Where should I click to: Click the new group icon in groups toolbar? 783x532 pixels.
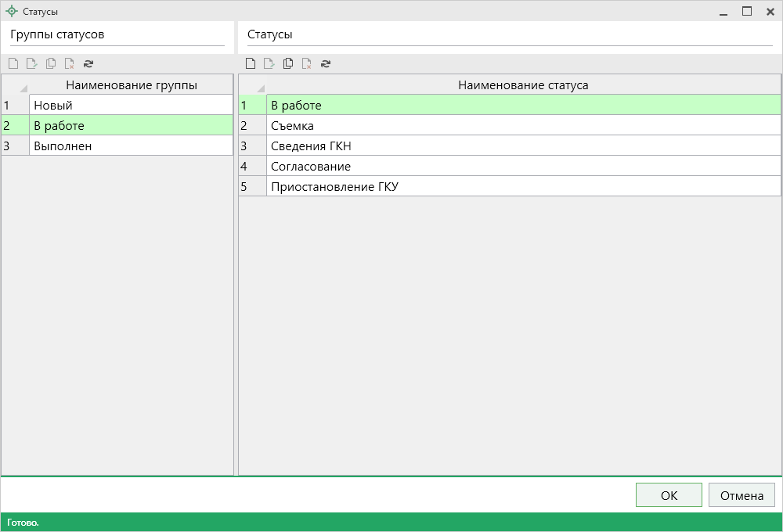pos(13,64)
